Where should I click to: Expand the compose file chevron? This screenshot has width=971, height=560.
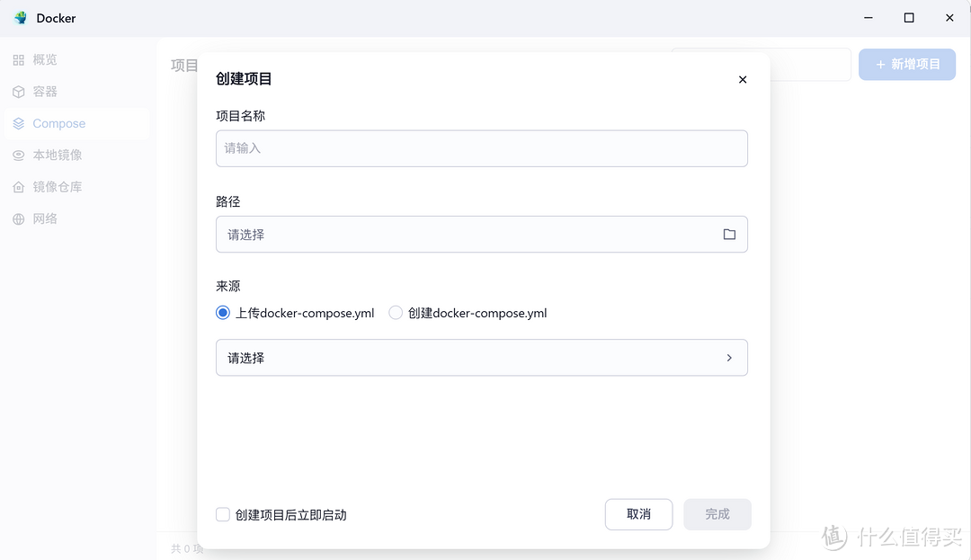click(x=729, y=357)
